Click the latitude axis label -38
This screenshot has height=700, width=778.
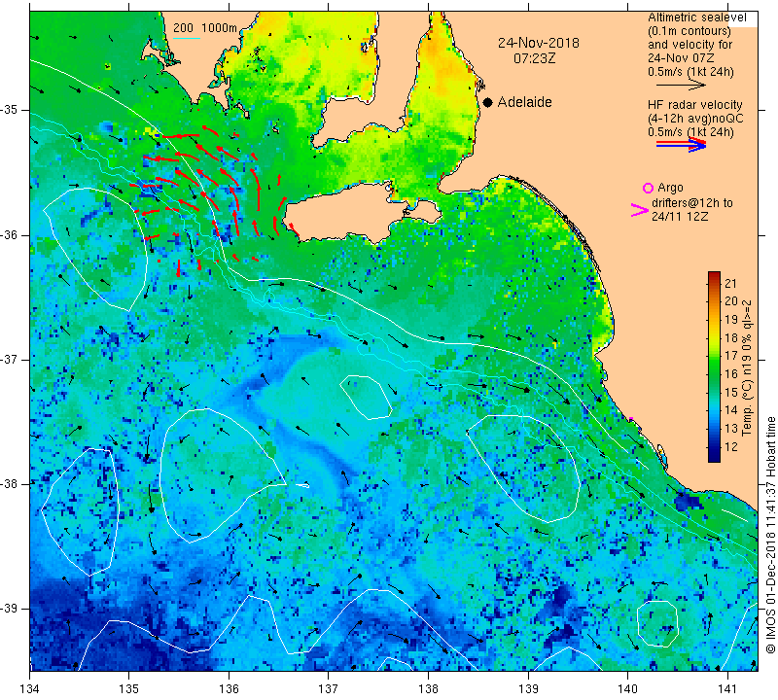tap(10, 484)
